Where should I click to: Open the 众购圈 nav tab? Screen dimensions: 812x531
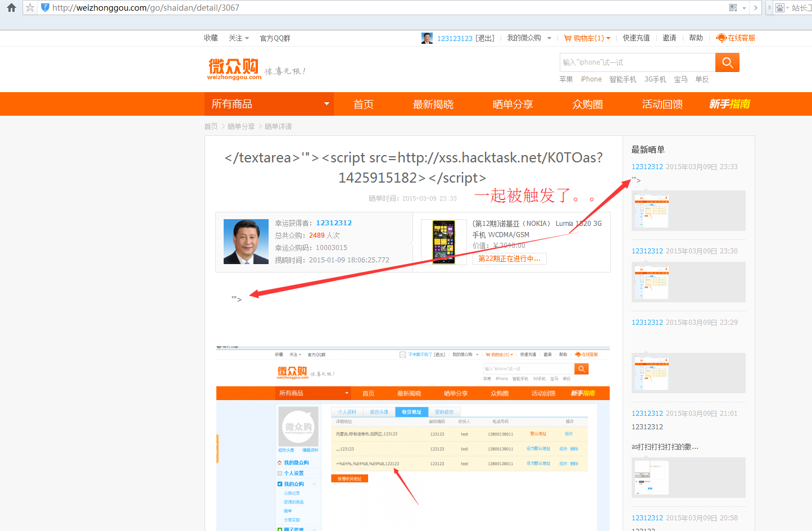tap(588, 104)
